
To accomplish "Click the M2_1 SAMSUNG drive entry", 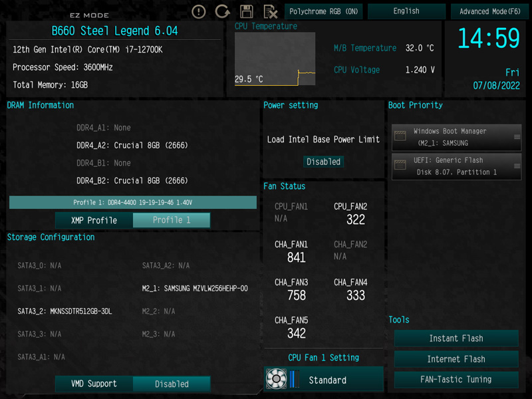I will [195, 289].
